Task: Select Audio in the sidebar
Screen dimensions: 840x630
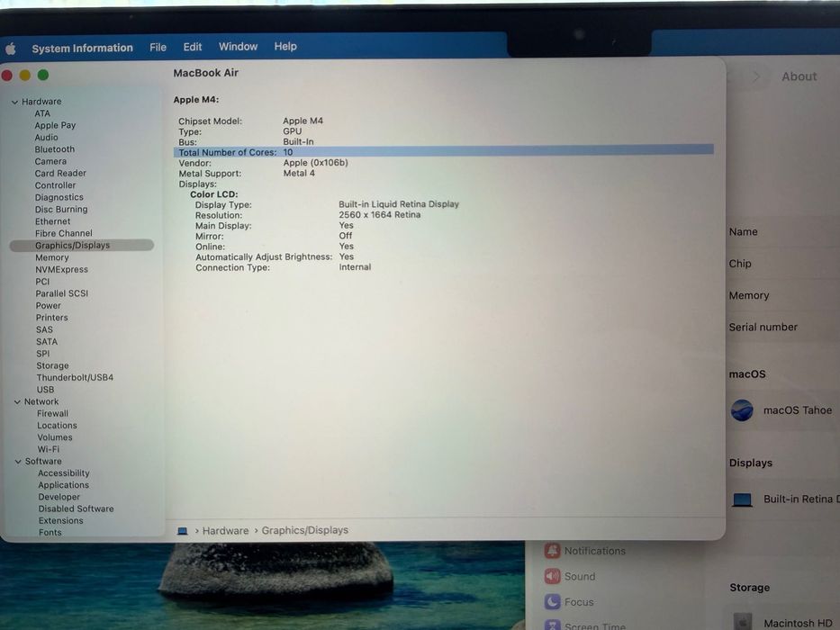Action: pos(47,137)
